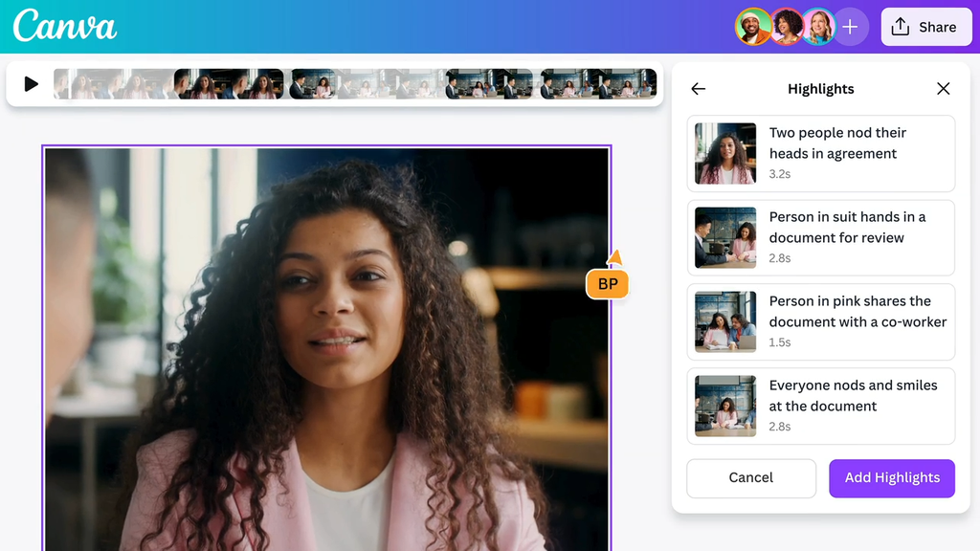Click the Canva logo
Viewport: 980px width, 551px height.
point(64,26)
